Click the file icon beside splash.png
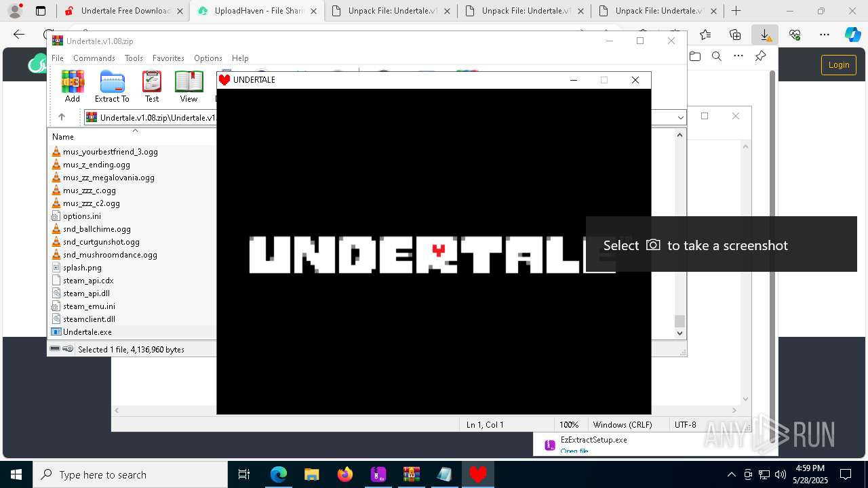This screenshot has height=488, width=868. click(x=56, y=268)
